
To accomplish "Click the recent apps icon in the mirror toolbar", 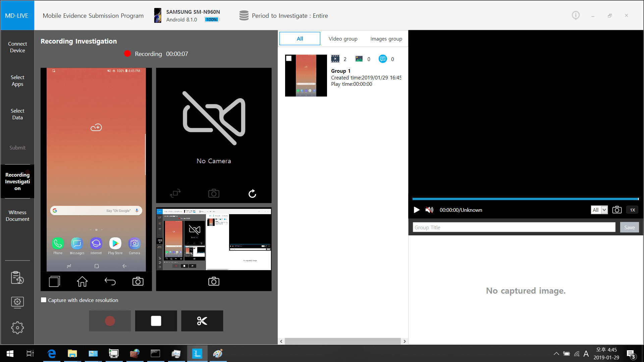I will coord(54,281).
